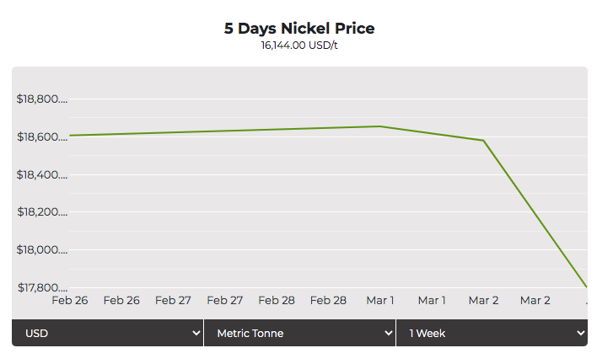Click the $18,000 y-axis label
Image resolution: width=613 pixels, height=364 pixels.
[x=41, y=250]
